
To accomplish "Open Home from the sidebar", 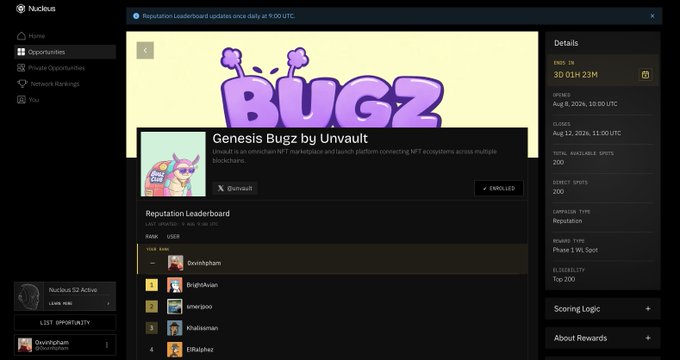I will point(65,36).
